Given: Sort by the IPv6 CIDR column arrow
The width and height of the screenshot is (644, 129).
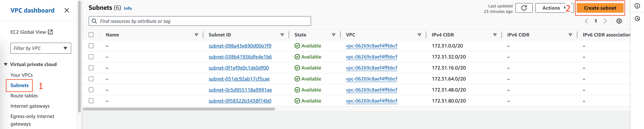Looking at the screenshot, I should click(570, 35).
